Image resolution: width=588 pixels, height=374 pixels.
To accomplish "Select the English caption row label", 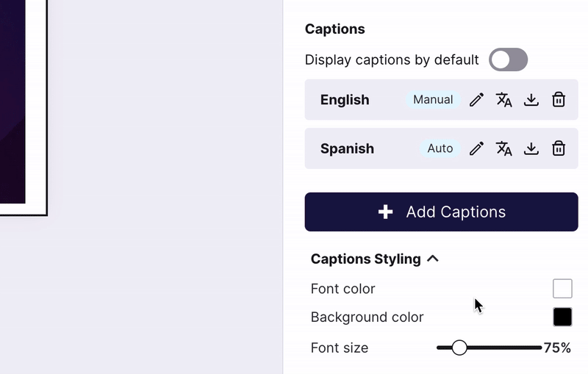I will [345, 100].
